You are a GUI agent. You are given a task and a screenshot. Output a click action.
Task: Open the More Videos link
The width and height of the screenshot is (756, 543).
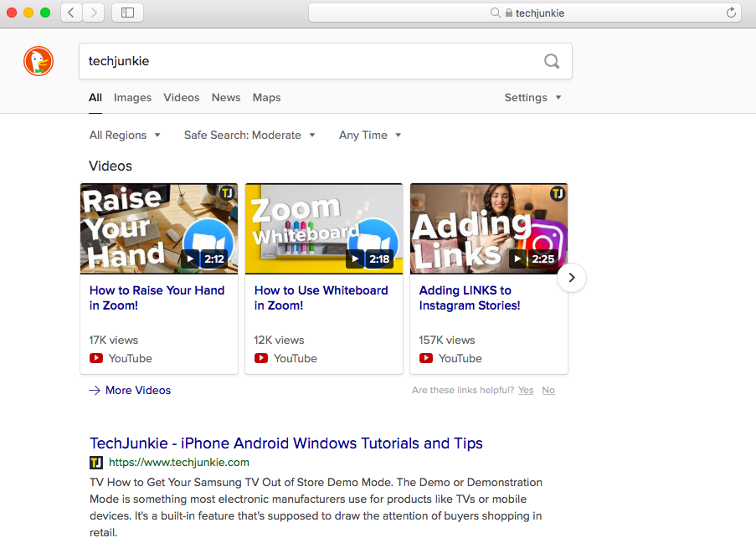pos(137,390)
